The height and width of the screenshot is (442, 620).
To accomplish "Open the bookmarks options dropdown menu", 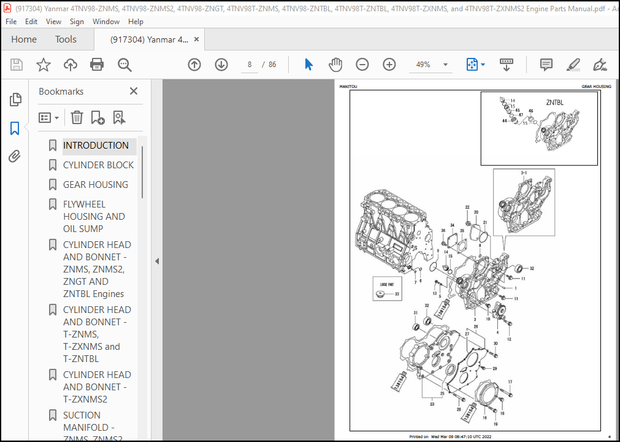I will (x=49, y=117).
